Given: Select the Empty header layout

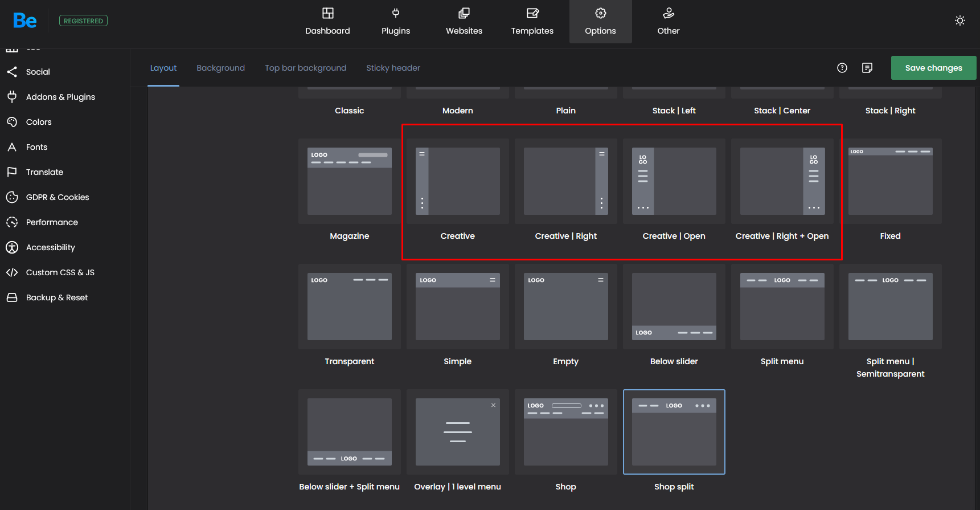Looking at the screenshot, I should pos(566,307).
